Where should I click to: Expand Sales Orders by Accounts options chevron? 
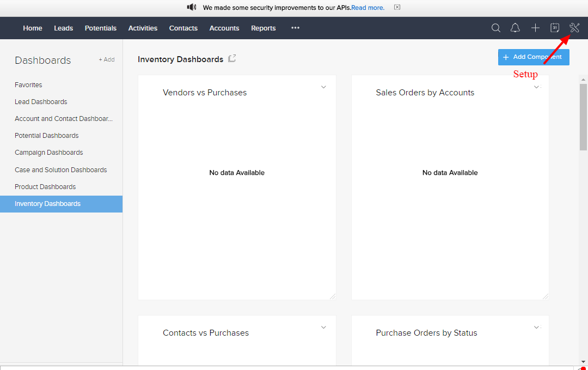(536, 87)
